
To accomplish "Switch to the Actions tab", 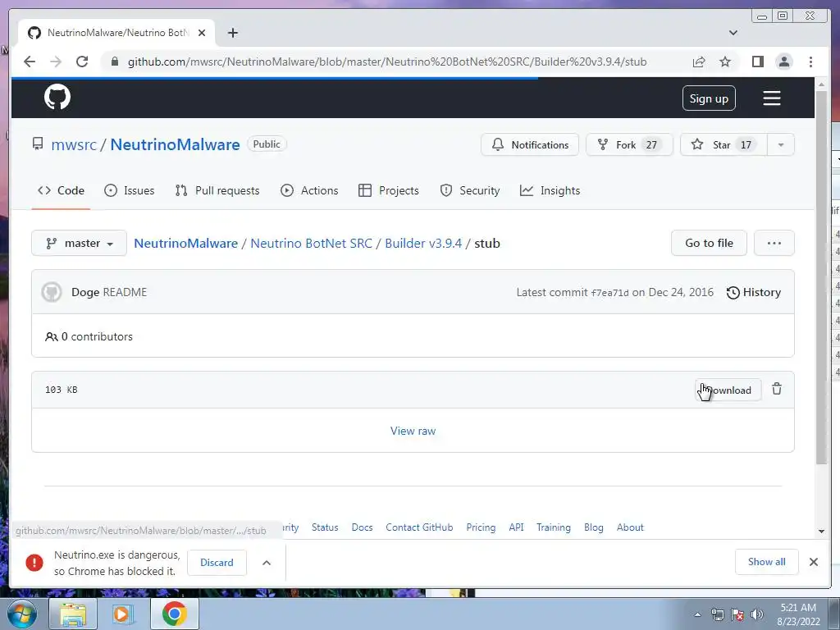I will click(309, 190).
